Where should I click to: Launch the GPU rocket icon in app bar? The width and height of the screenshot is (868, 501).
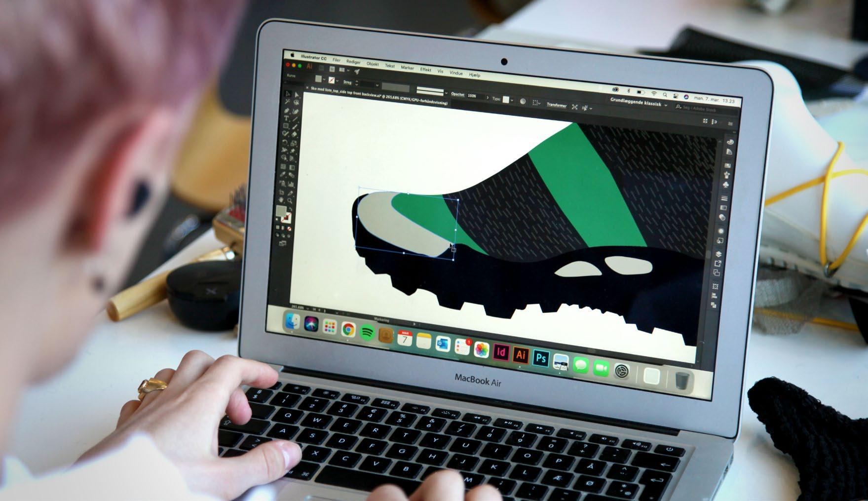point(357,72)
